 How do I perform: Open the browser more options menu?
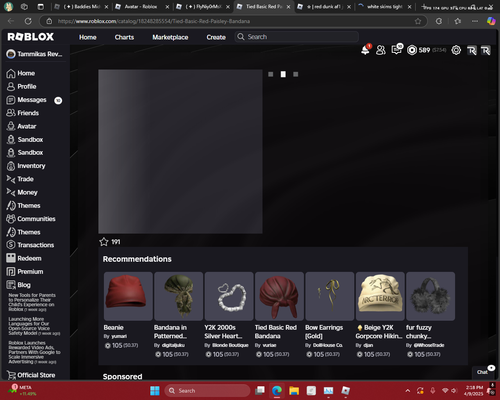point(475,21)
